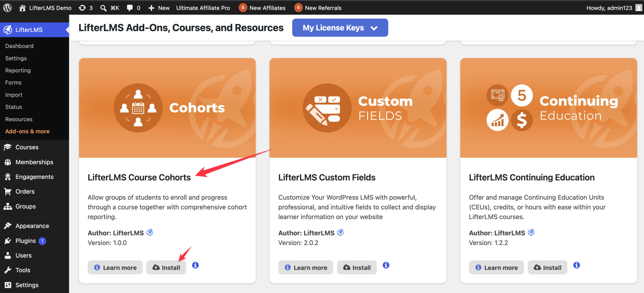Click Learn more for Custom Fields
The height and width of the screenshot is (293, 644).
click(x=306, y=267)
